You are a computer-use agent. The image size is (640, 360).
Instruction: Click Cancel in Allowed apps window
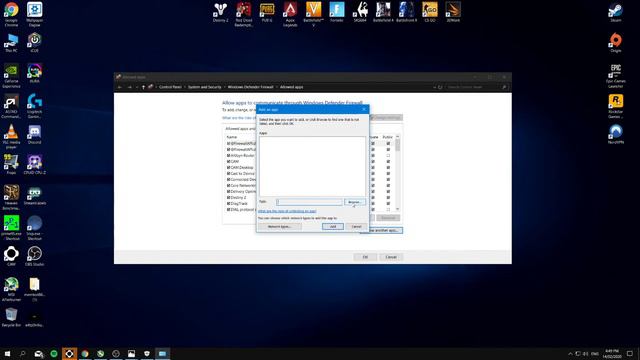pos(391,257)
